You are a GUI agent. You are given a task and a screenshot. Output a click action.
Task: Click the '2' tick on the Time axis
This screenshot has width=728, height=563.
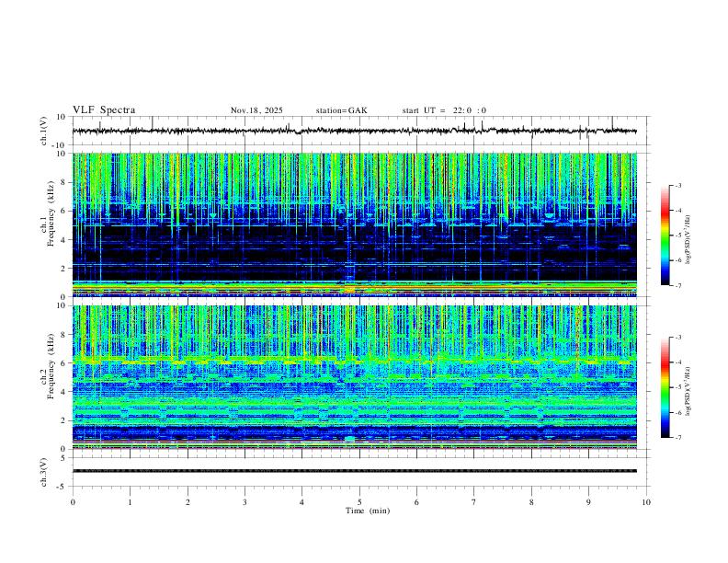tap(188, 502)
